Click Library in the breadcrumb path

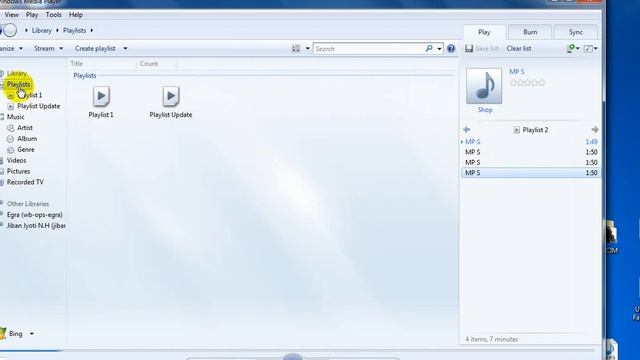click(x=42, y=31)
